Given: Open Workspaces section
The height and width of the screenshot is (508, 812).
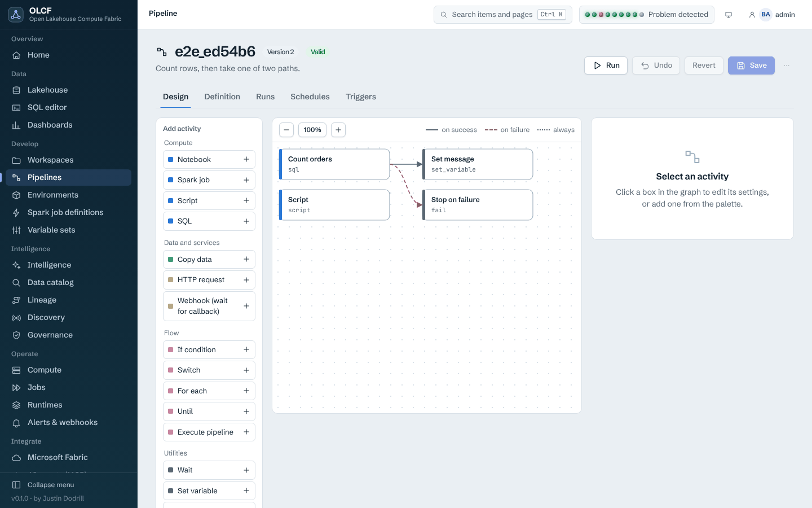Looking at the screenshot, I should [x=68, y=160].
